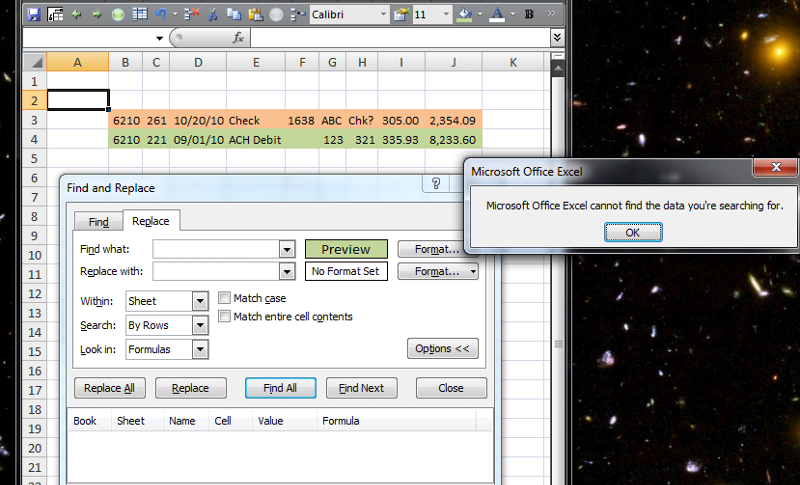The height and width of the screenshot is (485, 800).
Task: Open the Undo history dropdown arrow
Action: pos(175,14)
